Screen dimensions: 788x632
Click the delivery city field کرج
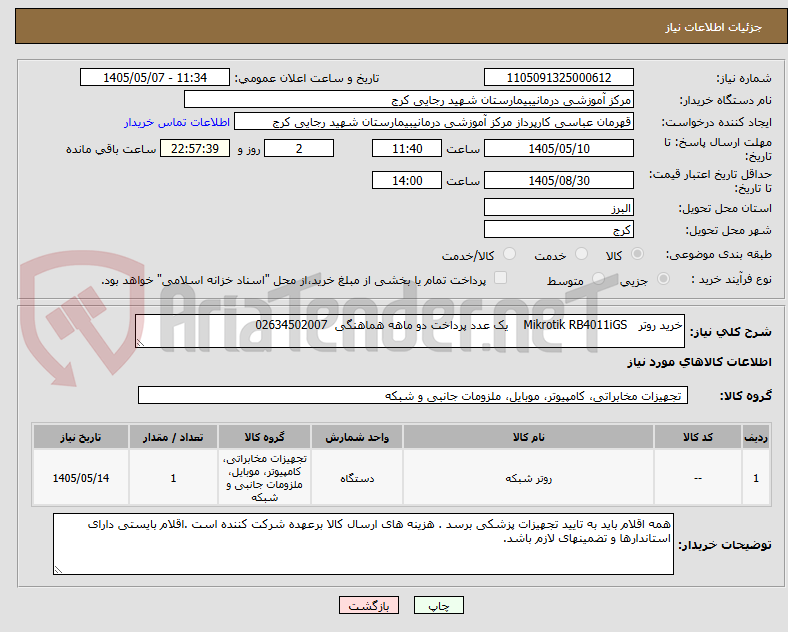pos(558,230)
